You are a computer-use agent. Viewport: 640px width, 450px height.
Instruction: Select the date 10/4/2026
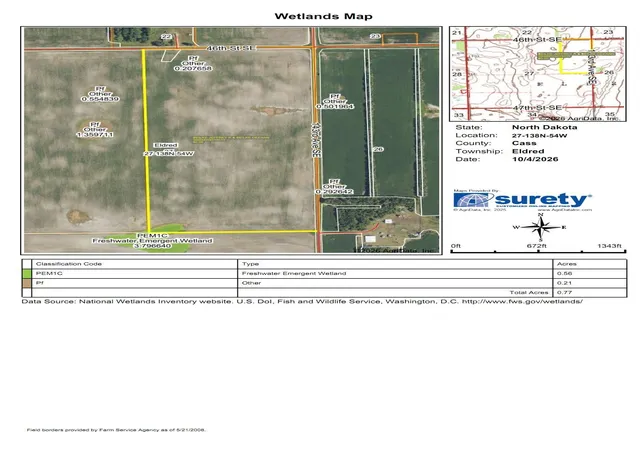coord(535,159)
